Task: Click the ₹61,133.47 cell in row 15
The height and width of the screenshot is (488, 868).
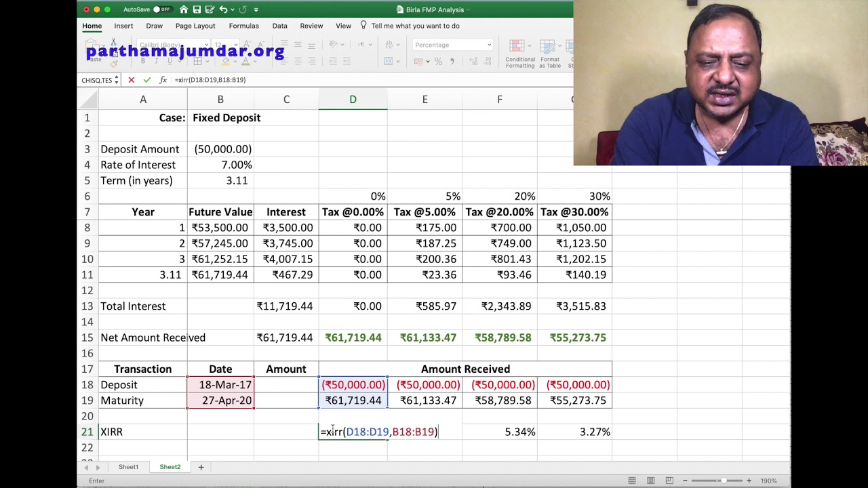Action: pyautogui.click(x=425, y=338)
